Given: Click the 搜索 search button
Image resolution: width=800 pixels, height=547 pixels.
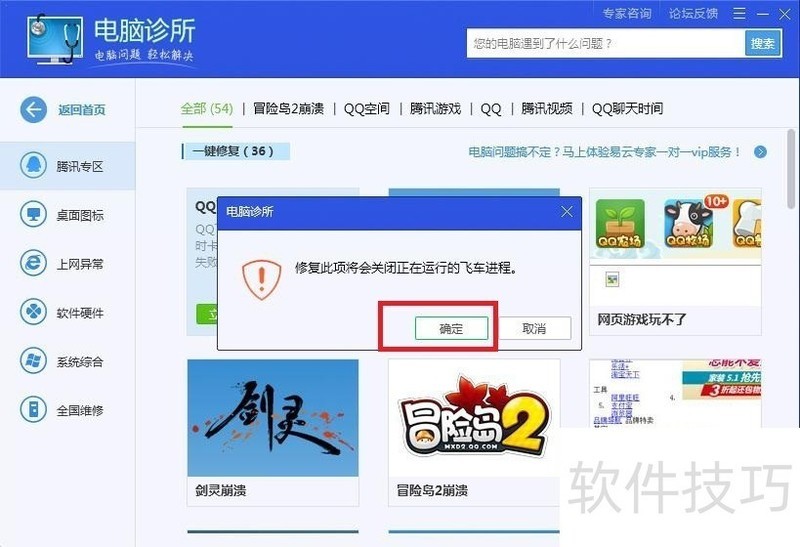Looking at the screenshot, I should tap(763, 43).
